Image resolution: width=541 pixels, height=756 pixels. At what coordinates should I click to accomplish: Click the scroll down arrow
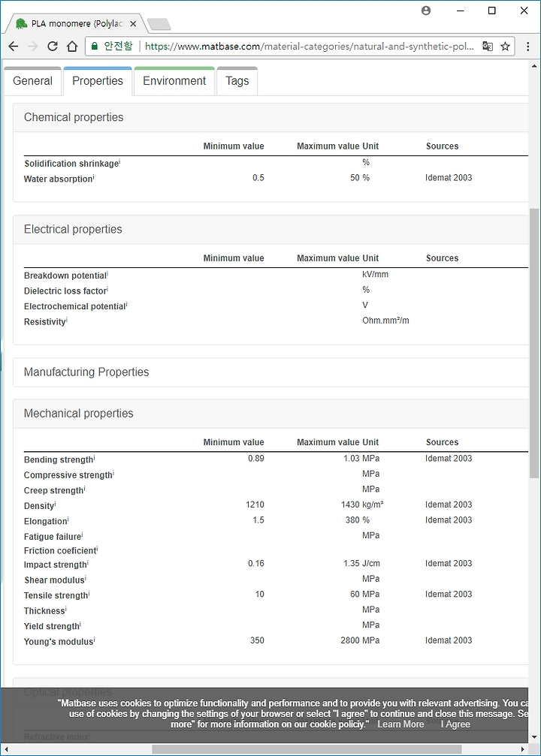tap(534, 737)
